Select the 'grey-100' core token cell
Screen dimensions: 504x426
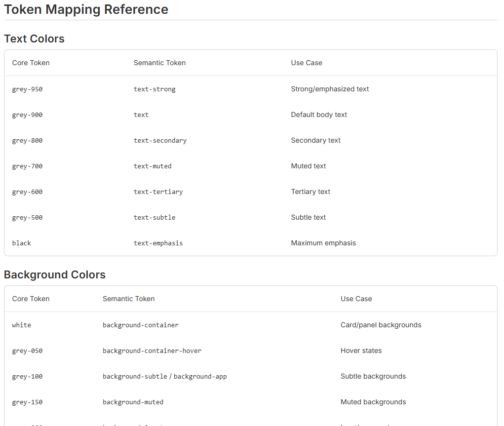[x=27, y=377]
